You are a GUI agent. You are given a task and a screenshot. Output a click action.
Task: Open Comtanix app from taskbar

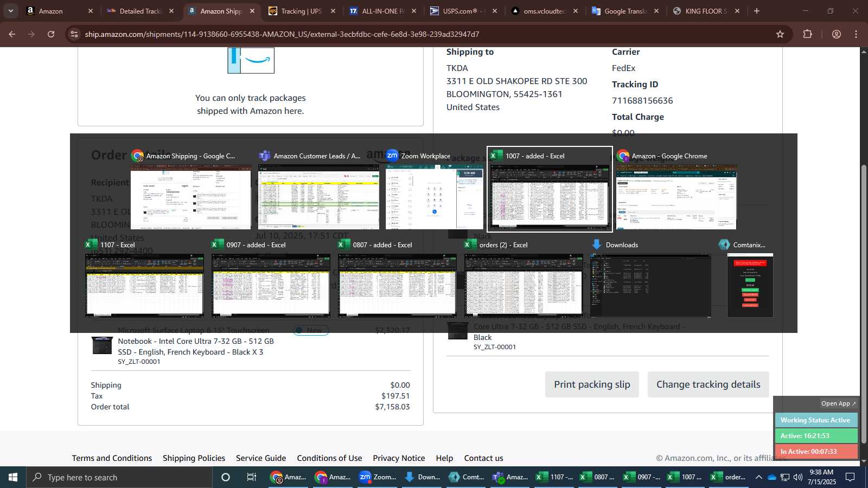click(x=467, y=477)
